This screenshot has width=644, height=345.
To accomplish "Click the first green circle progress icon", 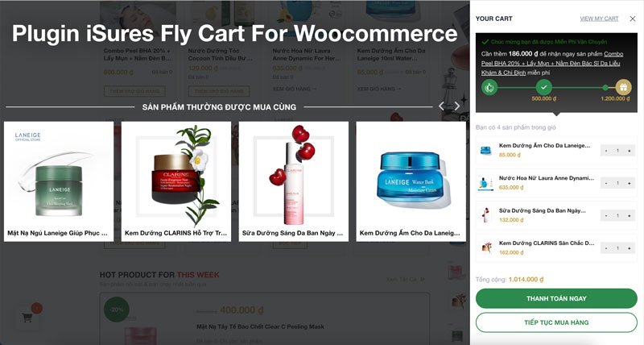I will click(x=489, y=87).
